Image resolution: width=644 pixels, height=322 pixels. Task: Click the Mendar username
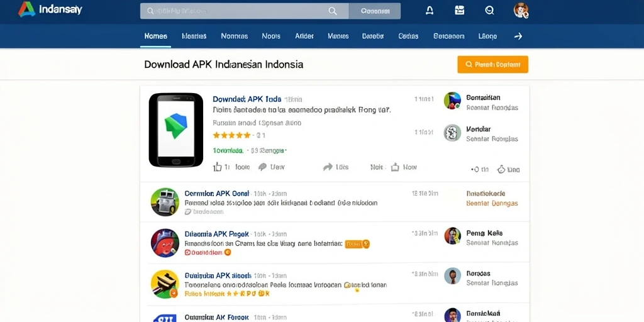(x=479, y=129)
